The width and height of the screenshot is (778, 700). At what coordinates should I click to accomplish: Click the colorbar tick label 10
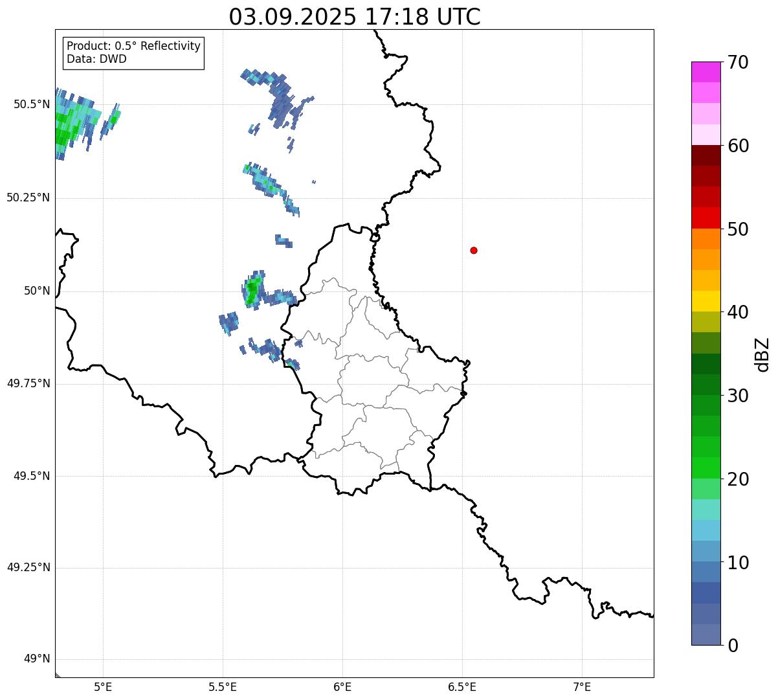(737, 563)
